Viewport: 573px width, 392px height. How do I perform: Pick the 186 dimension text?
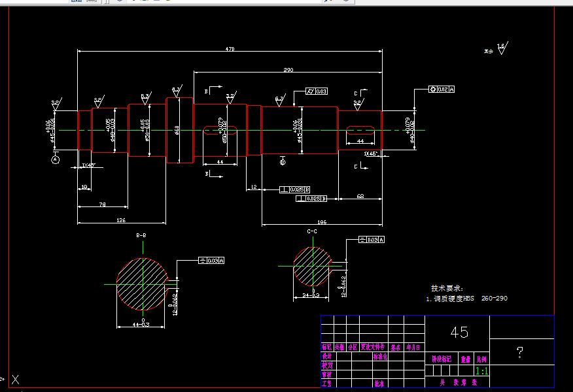[322, 222]
